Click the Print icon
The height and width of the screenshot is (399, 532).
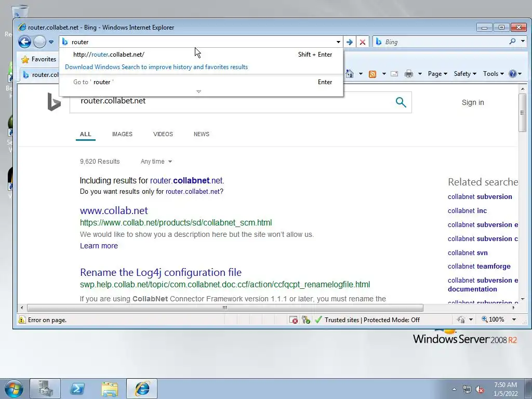tap(409, 74)
